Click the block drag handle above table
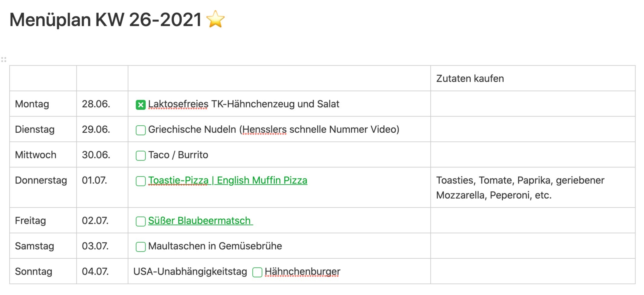Image resolution: width=644 pixels, height=295 pixels. coord(4,59)
